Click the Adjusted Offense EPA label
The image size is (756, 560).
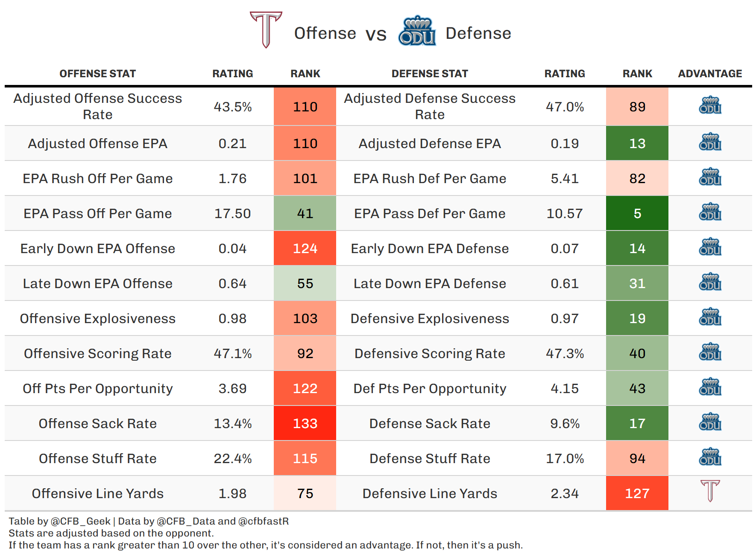(x=97, y=143)
